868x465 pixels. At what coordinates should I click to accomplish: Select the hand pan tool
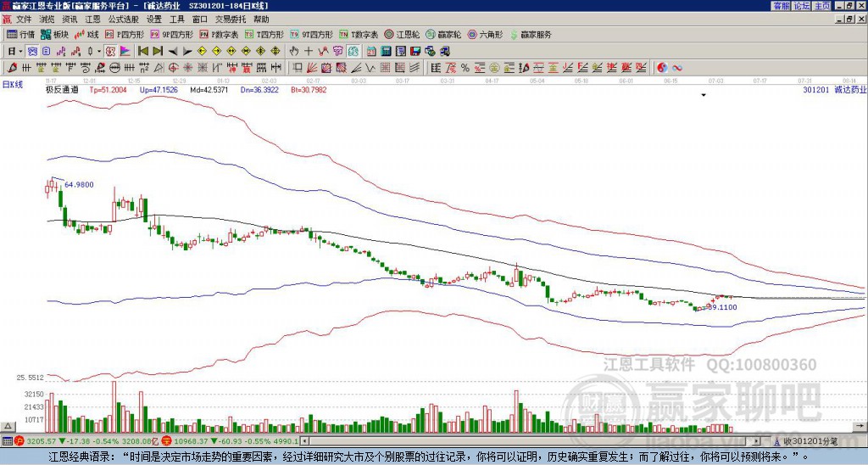pos(294,52)
